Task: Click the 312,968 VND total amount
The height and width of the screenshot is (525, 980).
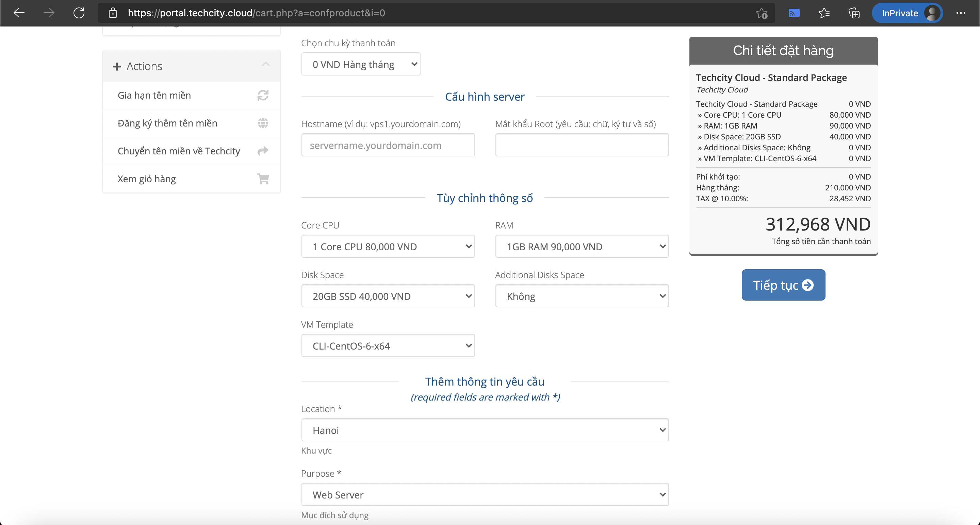Action: click(818, 224)
